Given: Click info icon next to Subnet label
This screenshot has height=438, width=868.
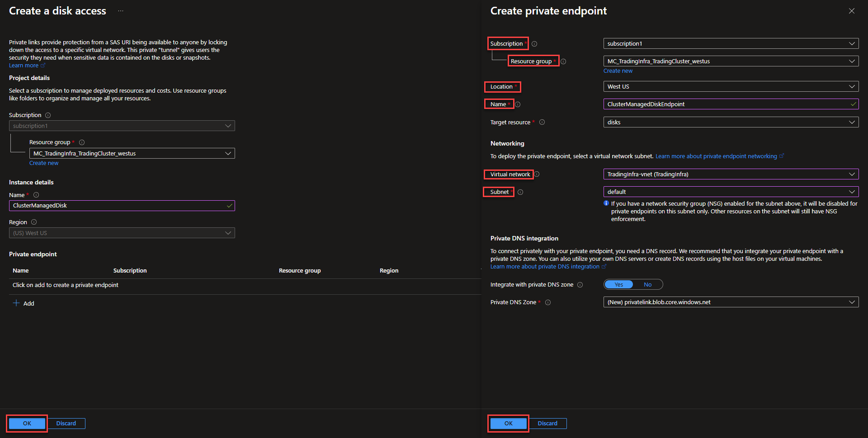Looking at the screenshot, I should tap(520, 192).
